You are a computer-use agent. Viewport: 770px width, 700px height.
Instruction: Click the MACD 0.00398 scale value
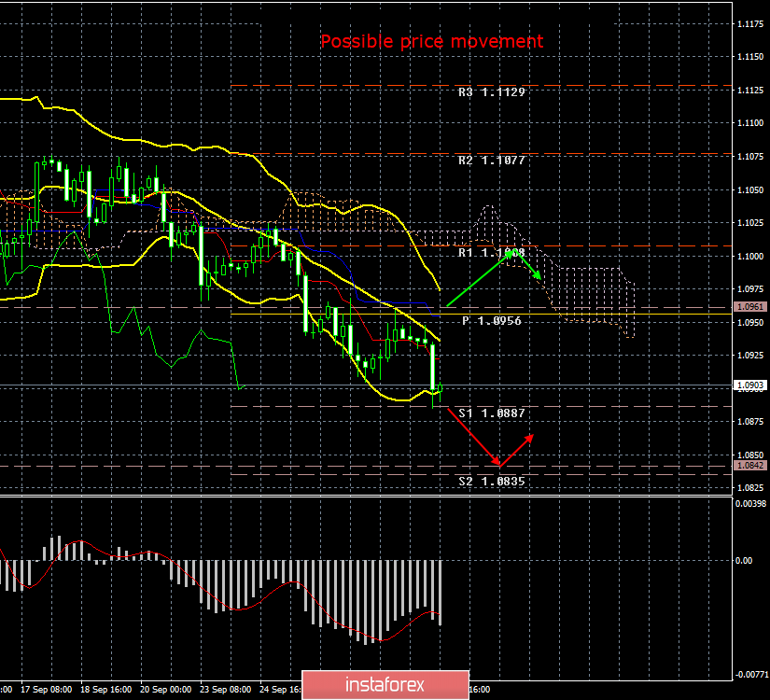pos(750,503)
